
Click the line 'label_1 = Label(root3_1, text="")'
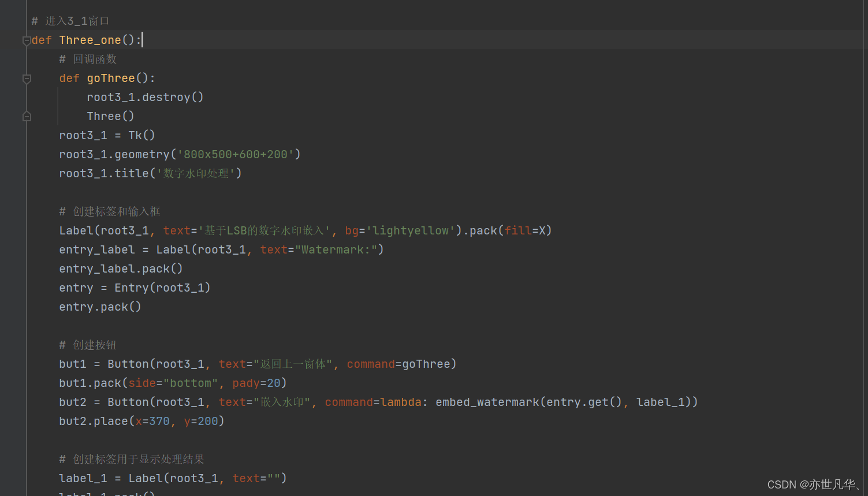pos(173,478)
